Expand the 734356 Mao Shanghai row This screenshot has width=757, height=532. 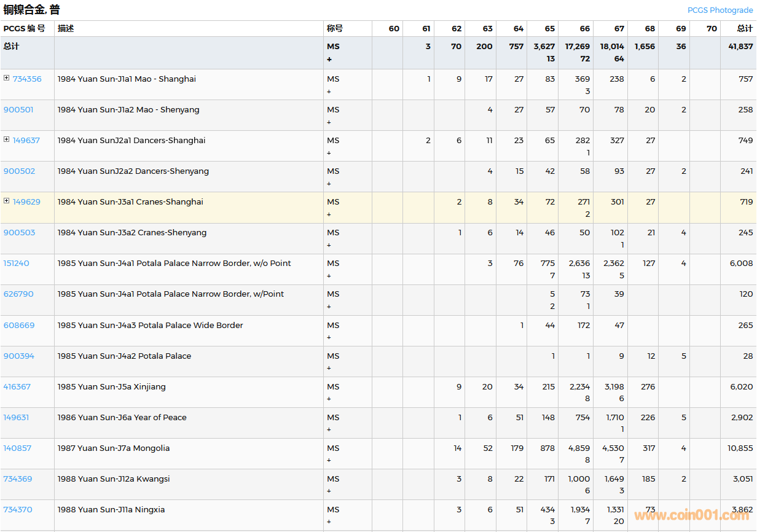pyautogui.click(x=7, y=78)
